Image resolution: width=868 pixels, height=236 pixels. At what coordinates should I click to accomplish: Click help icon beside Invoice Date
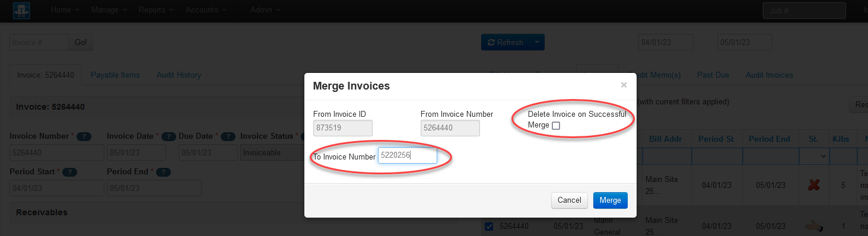[x=168, y=136]
